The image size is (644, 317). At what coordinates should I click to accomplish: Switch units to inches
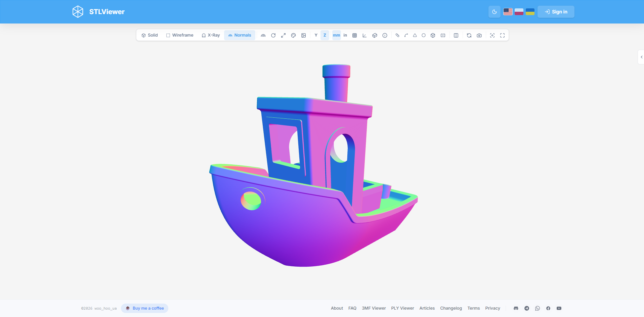click(x=345, y=35)
